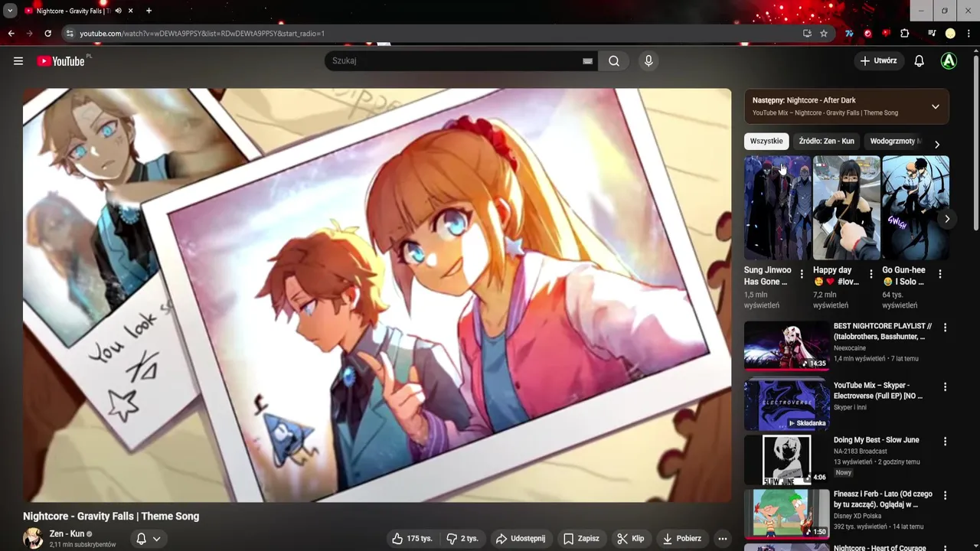
Task: Open the on-screen keyboard in search box
Action: [x=587, y=61]
